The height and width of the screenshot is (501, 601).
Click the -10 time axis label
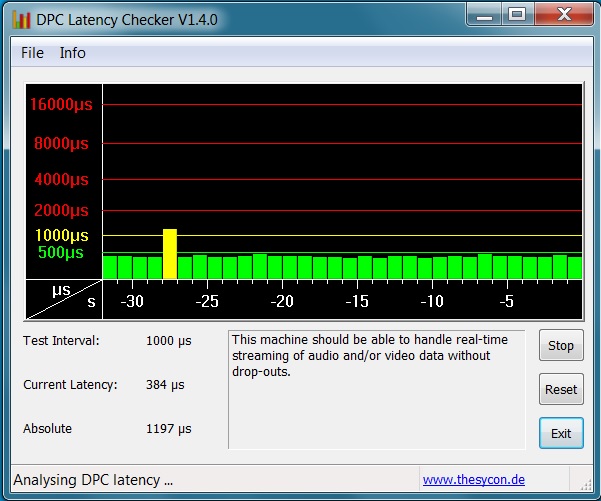[432, 301]
